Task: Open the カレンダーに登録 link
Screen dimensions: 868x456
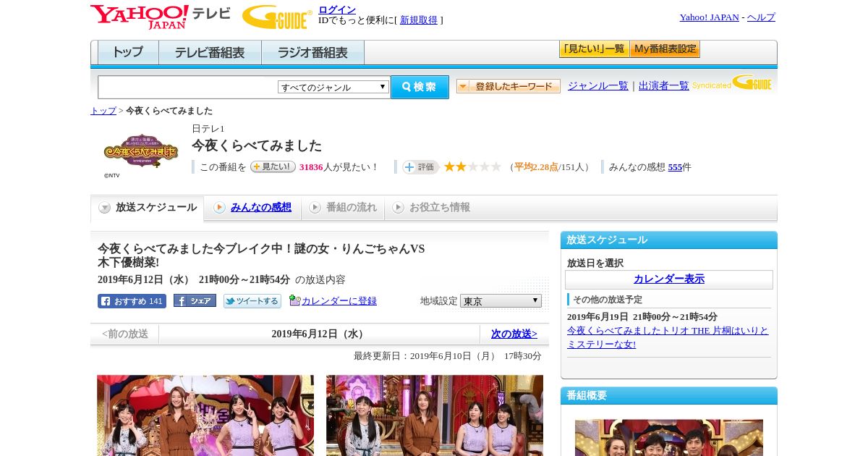Action: 339,300
